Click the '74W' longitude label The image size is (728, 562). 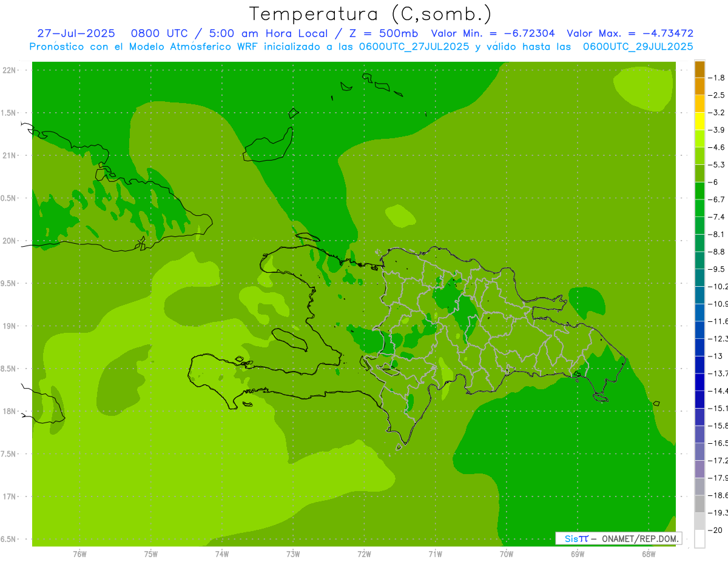222,554
